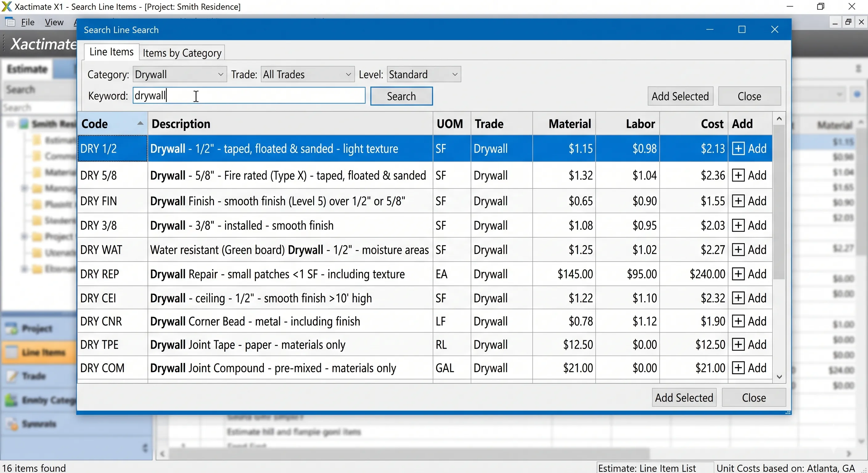Click the bottom Close button
The image size is (868, 473).
pos(754,398)
